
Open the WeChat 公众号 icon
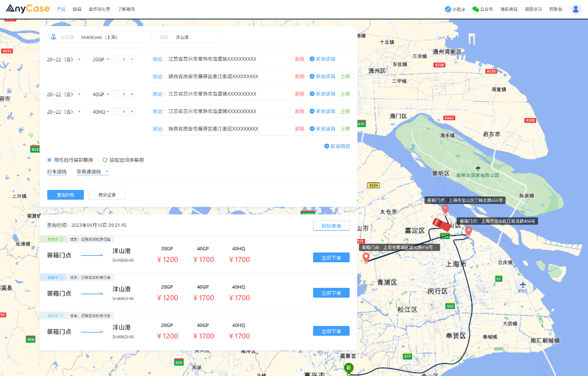click(x=475, y=9)
